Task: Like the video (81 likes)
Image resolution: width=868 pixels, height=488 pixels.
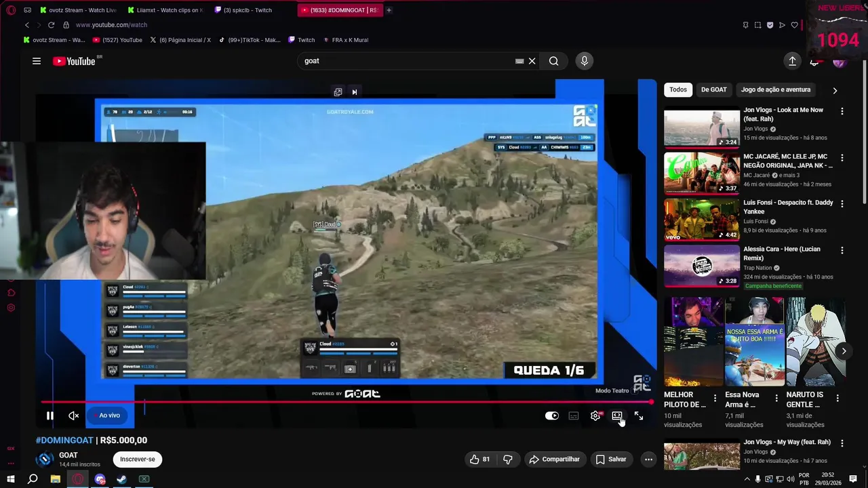Action: pyautogui.click(x=479, y=459)
